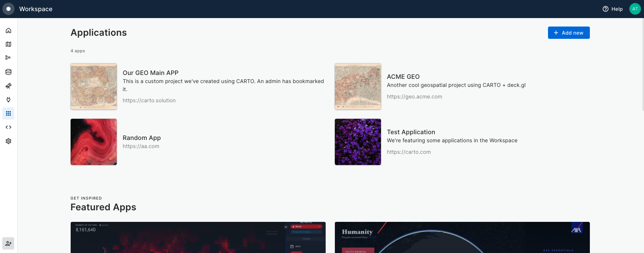The image size is (644, 253).
Task: Open the Help menu
Action: 613,9
